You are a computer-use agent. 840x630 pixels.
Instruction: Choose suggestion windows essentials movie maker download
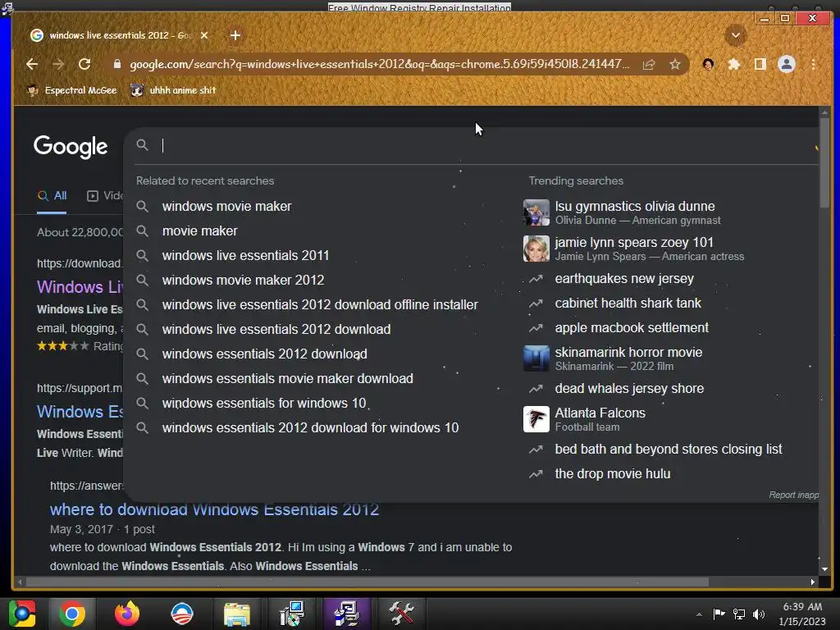[287, 379]
